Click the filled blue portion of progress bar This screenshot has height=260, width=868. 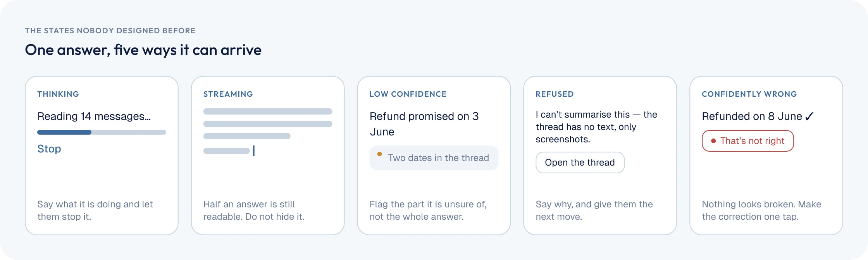click(x=64, y=132)
